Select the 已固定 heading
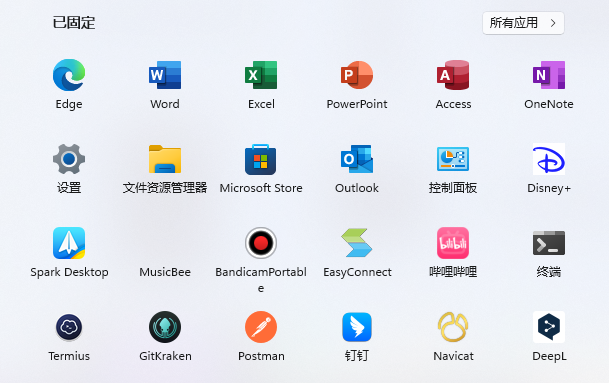Screen dimensions: 609x383 (x=74, y=23)
